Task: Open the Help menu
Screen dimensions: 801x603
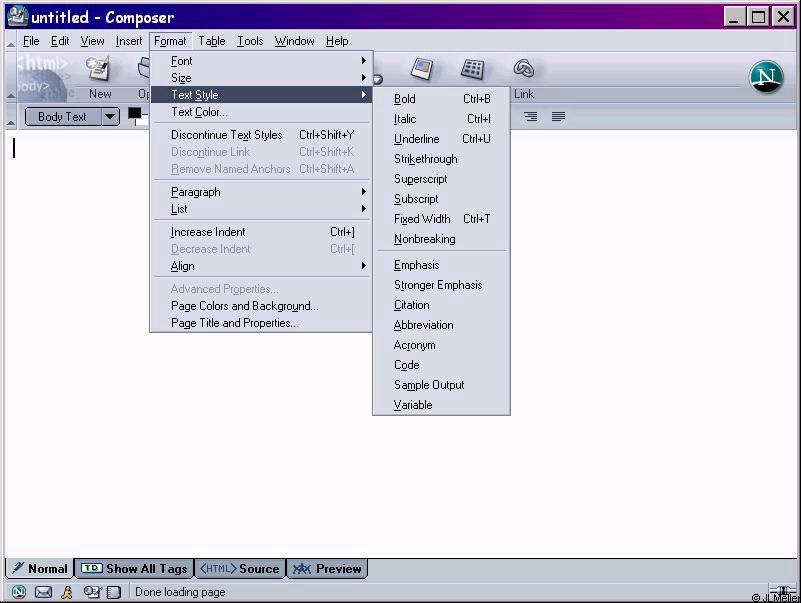Action: (x=337, y=41)
